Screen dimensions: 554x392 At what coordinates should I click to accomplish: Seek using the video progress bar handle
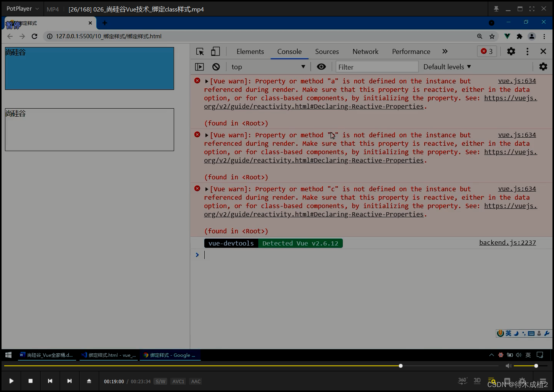coord(401,366)
